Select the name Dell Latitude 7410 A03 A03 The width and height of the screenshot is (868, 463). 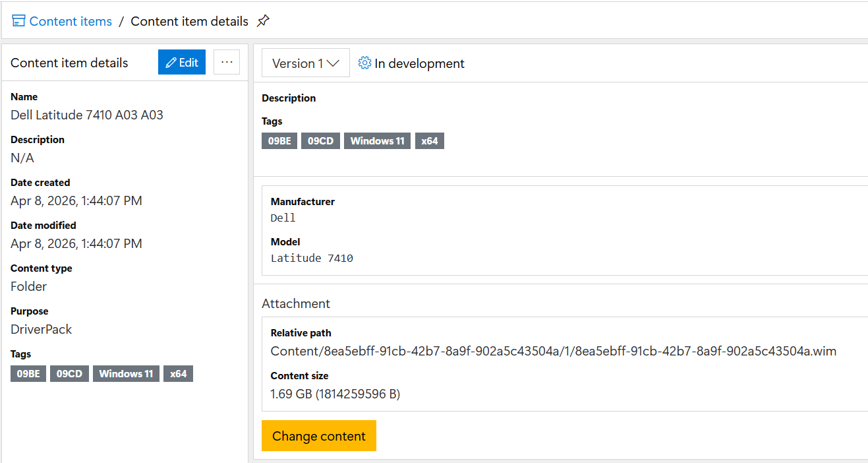pos(87,115)
